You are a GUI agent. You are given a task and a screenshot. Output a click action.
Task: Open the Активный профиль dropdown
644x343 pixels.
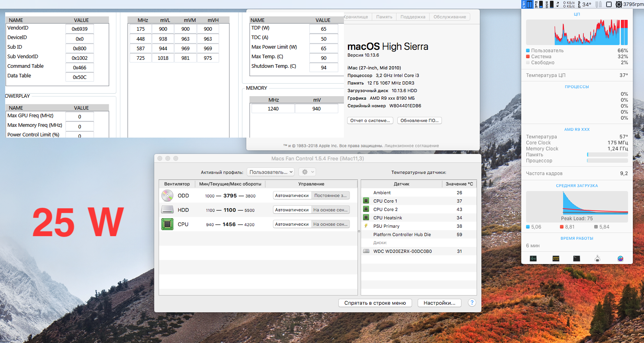[x=271, y=172]
